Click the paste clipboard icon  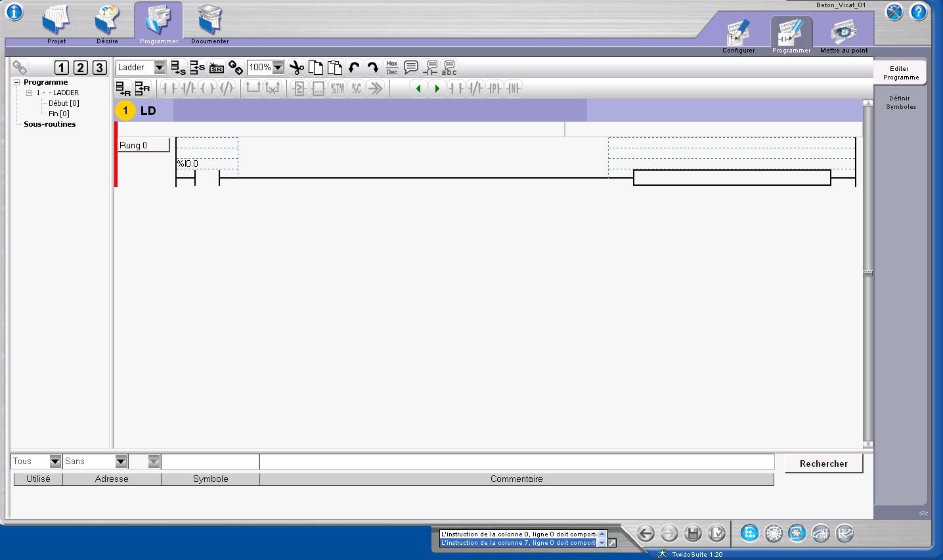click(335, 68)
